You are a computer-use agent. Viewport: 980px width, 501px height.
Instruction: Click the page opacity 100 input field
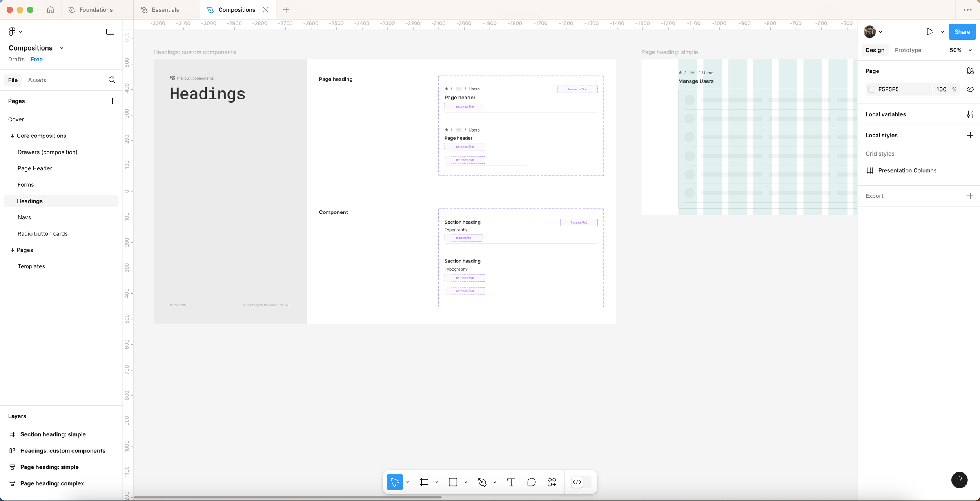point(941,89)
